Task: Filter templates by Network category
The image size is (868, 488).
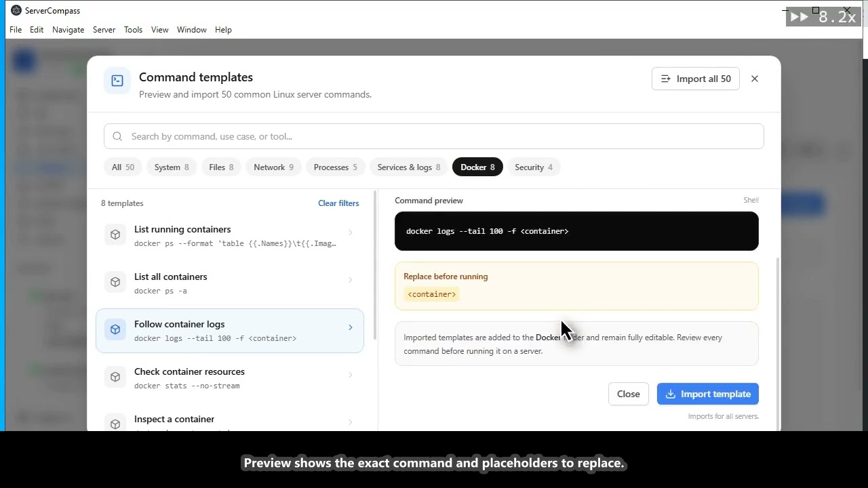Action: (273, 167)
